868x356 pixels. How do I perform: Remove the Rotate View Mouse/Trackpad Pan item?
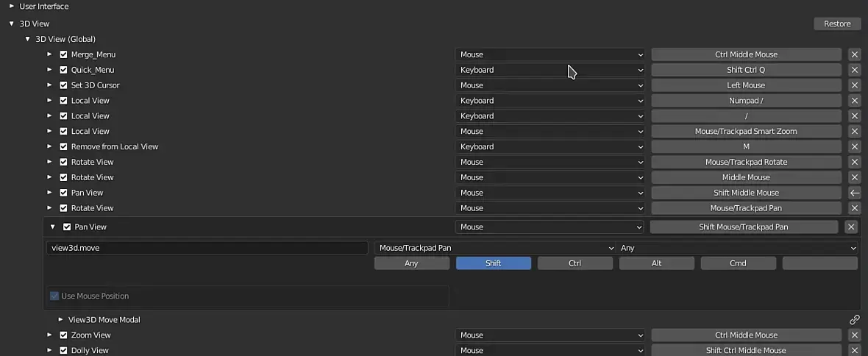click(x=854, y=208)
